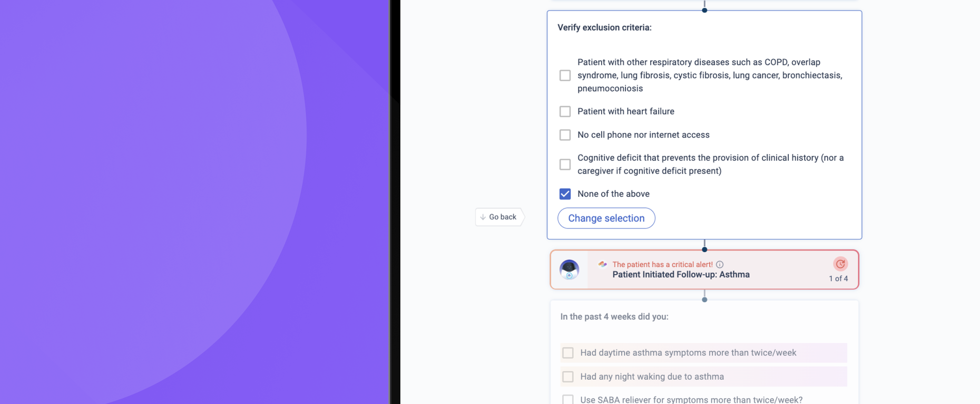
Task: Click the patient avatar on alert card
Action: pos(569,270)
